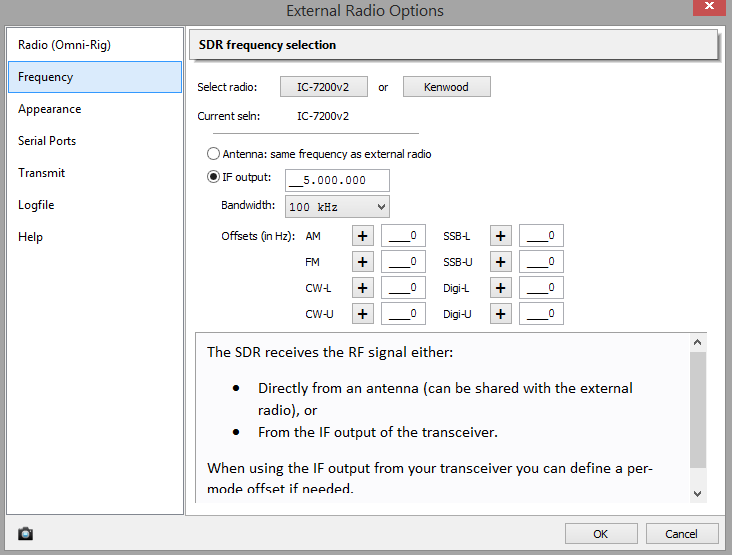732x555 pixels.
Task: Click the CW-U offset value field
Action: coord(403,314)
